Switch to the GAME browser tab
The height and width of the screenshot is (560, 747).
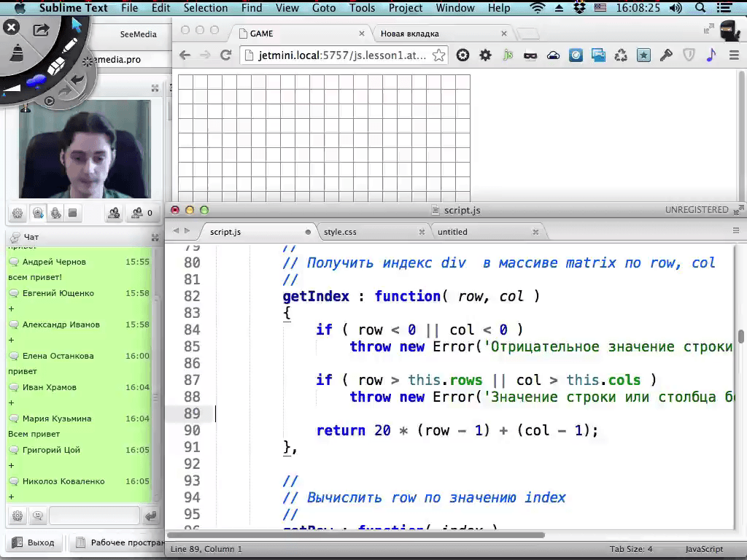300,34
